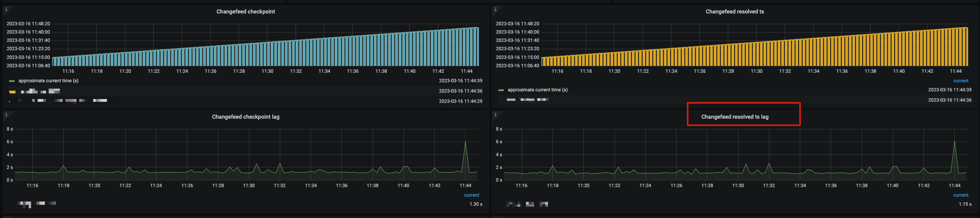Click green color swatch in Changefeed checkpoint legend

click(12, 81)
